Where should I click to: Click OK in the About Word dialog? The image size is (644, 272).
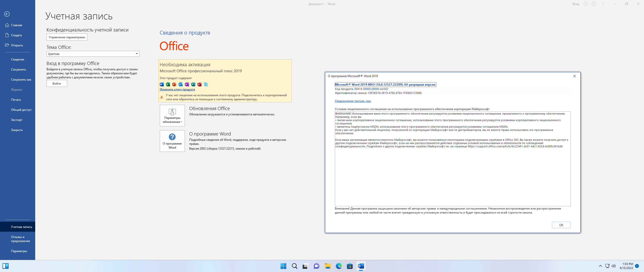(561, 225)
